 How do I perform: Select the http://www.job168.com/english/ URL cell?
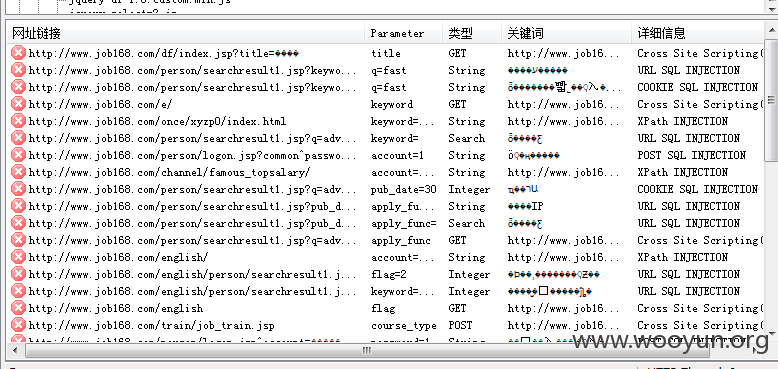pyautogui.click(x=118, y=257)
